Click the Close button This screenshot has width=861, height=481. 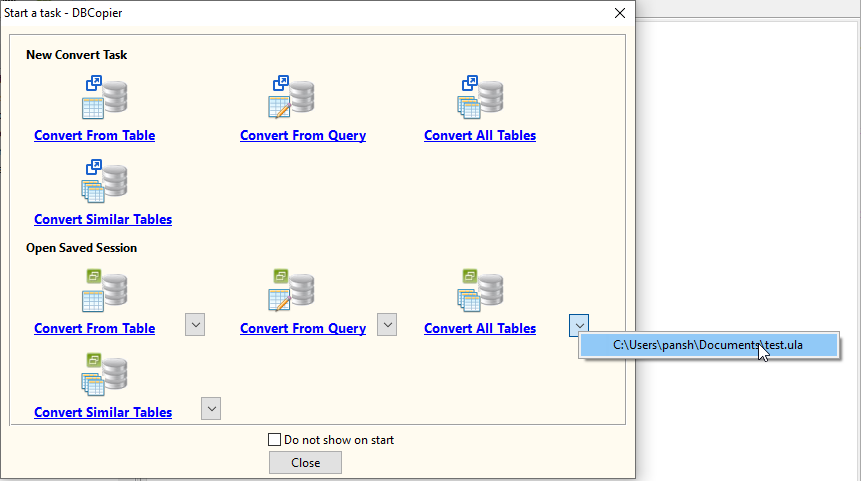pyautogui.click(x=305, y=463)
